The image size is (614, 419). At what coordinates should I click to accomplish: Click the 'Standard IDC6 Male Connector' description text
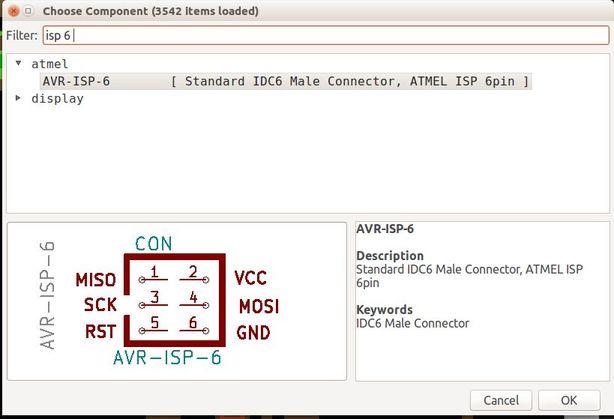[x=470, y=276]
